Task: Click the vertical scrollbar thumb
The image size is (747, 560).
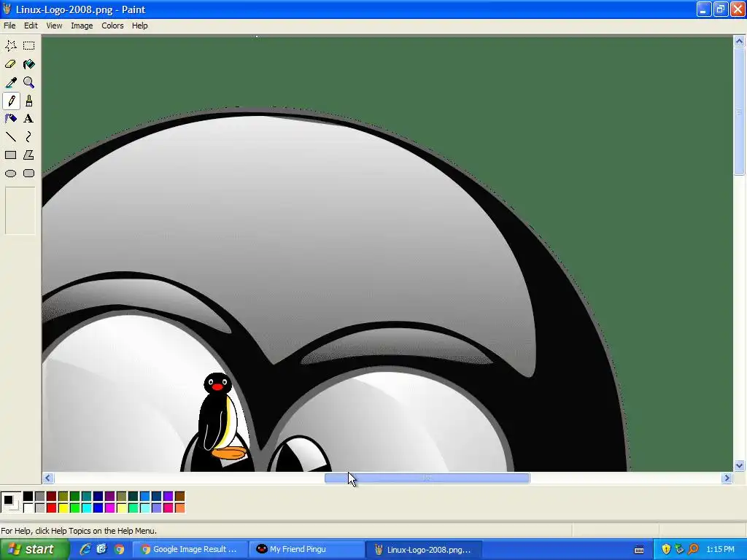Action: click(x=740, y=112)
